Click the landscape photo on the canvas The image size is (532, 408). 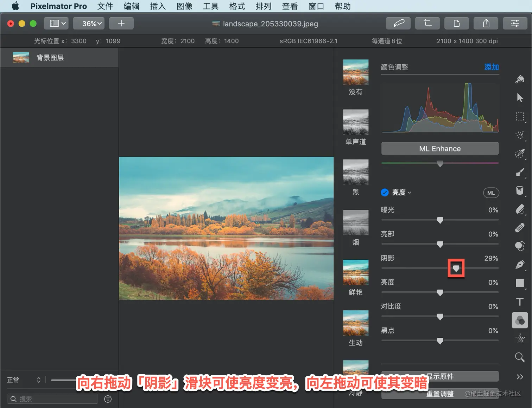coord(226,228)
